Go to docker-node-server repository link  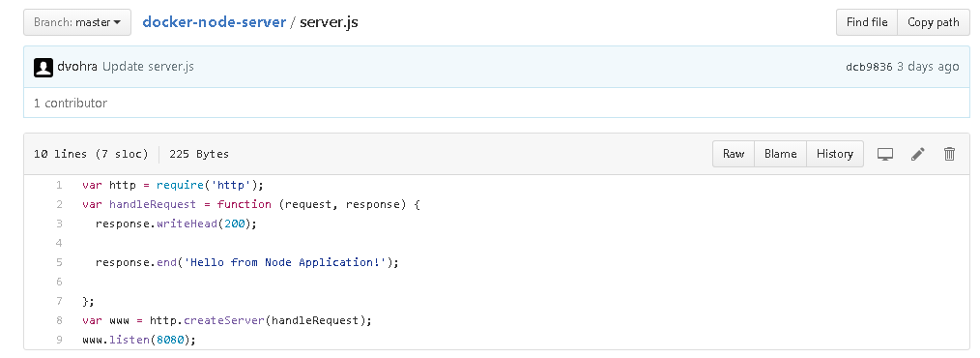(215, 22)
